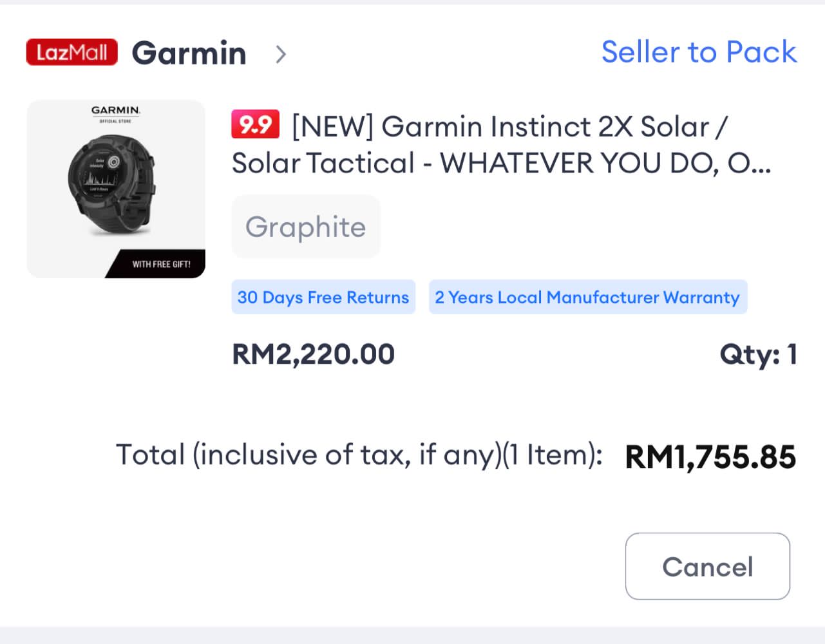Select the Graphite variant chip

[305, 227]
